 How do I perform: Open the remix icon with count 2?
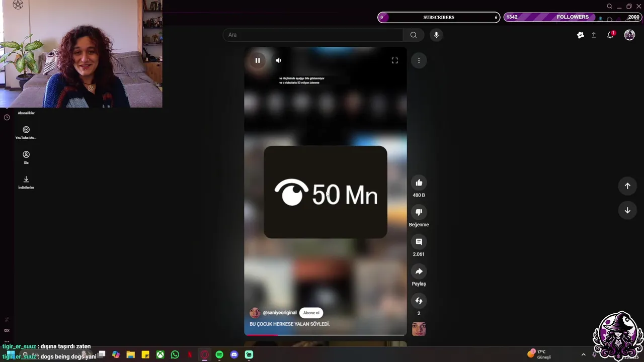pos(419,301)
